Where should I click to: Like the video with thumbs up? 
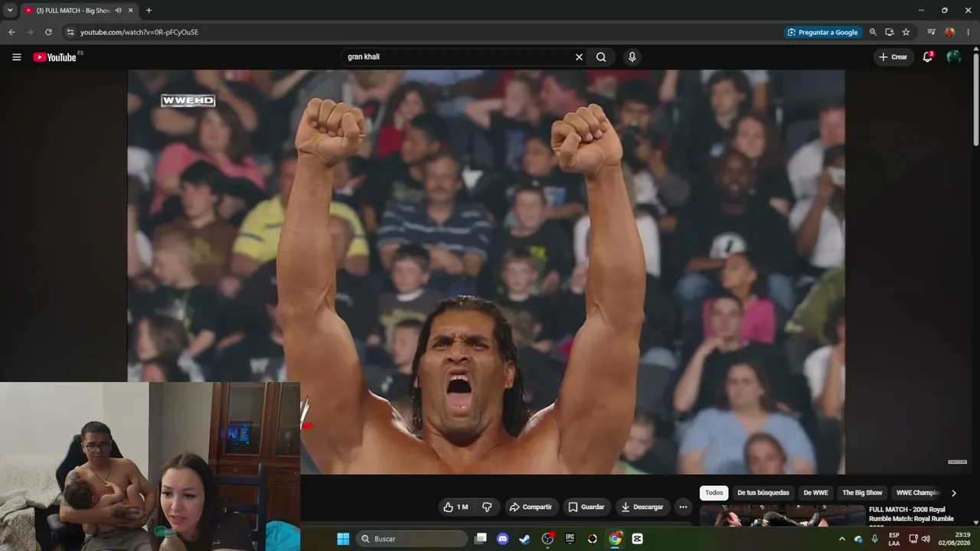pos(456,507)
